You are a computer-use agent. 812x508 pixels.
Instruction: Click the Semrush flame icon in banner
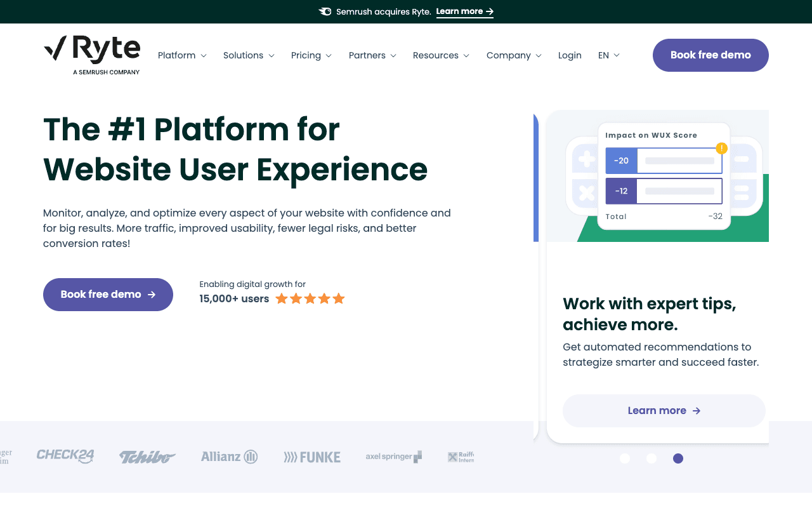[x=325, y=11]
